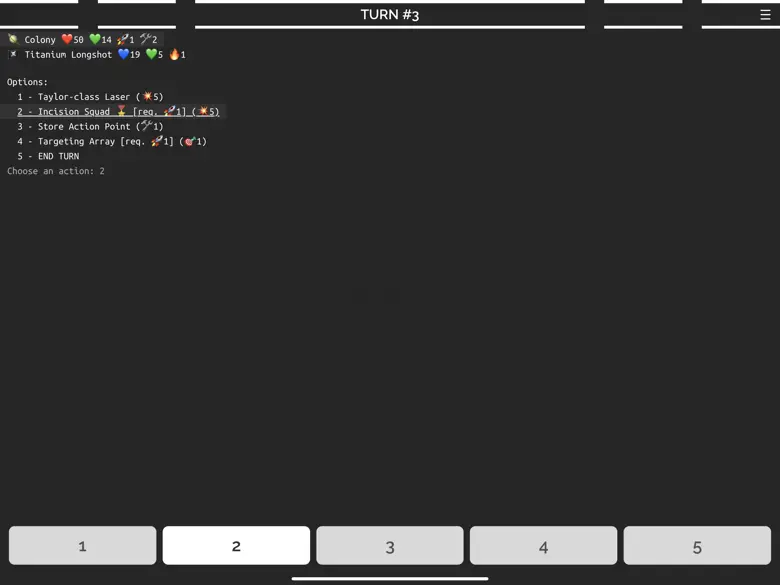Open the hamburger menu icon
Image resolution: width=780 pixels, height=585 pixels.
[x=765, y=15]
